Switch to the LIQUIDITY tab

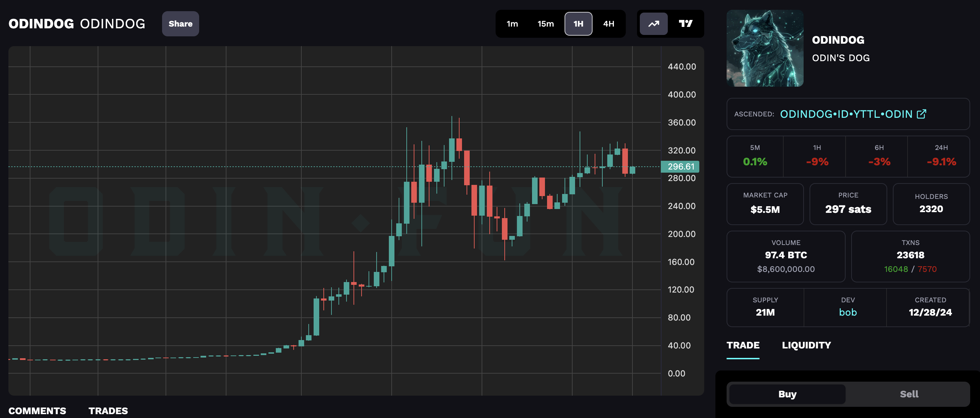click(x=806, y=345)
